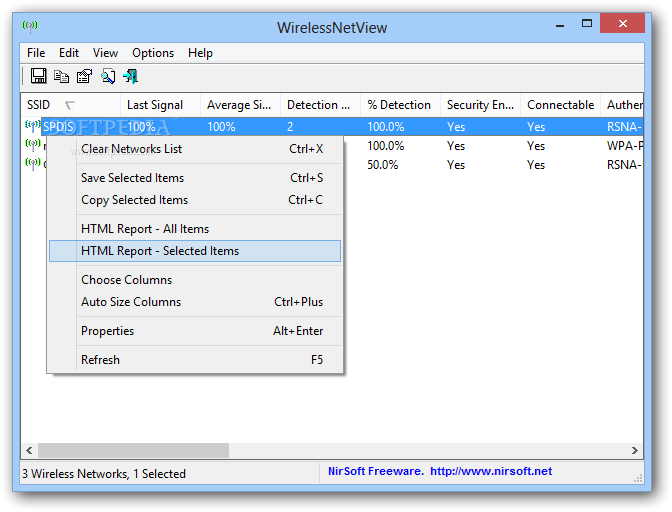The height and width of the screenshot is (512, 672).
Task: Click the horizontal scrollbar thumb
Action: point(133,450)
